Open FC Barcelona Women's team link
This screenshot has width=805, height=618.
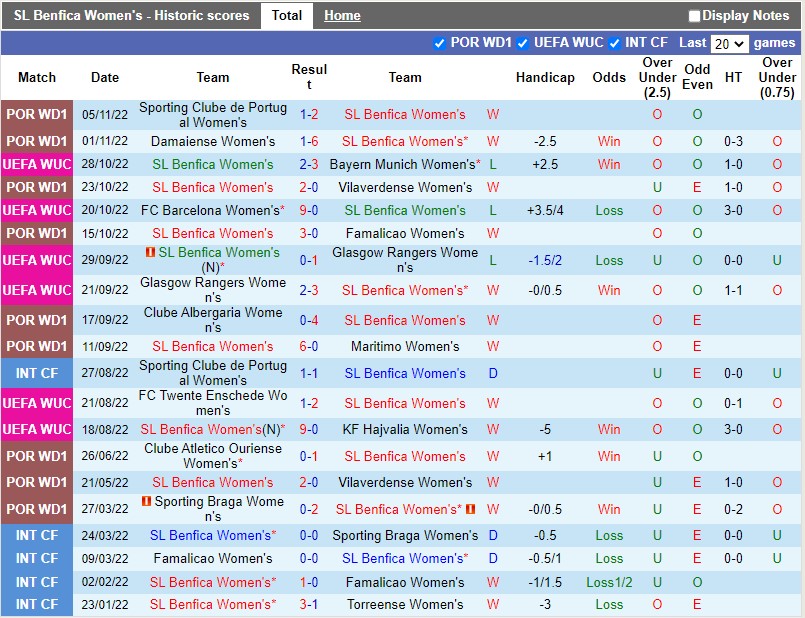coord(210,210)
